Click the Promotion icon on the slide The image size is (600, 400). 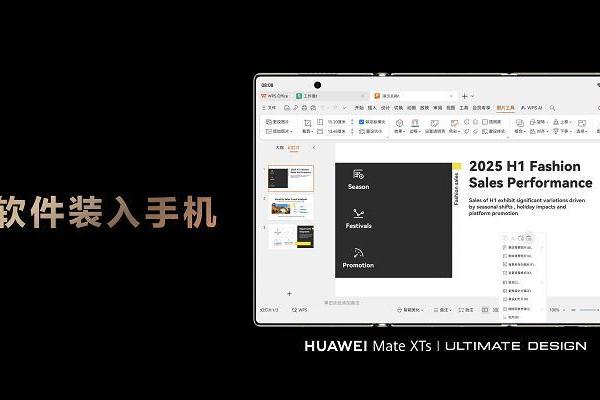click(358, 253)
